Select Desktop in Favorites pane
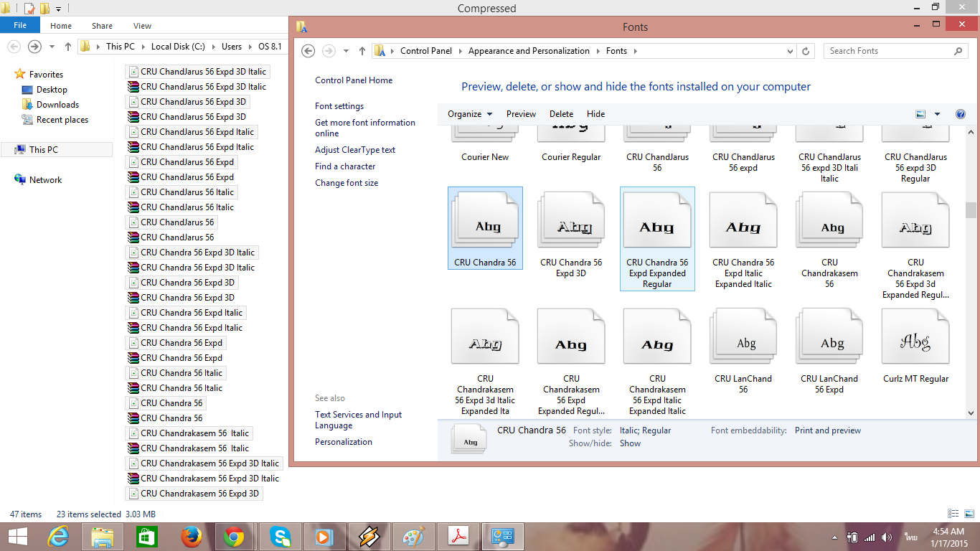Screen dimensions: 980x551 click(x=52, y=90)
